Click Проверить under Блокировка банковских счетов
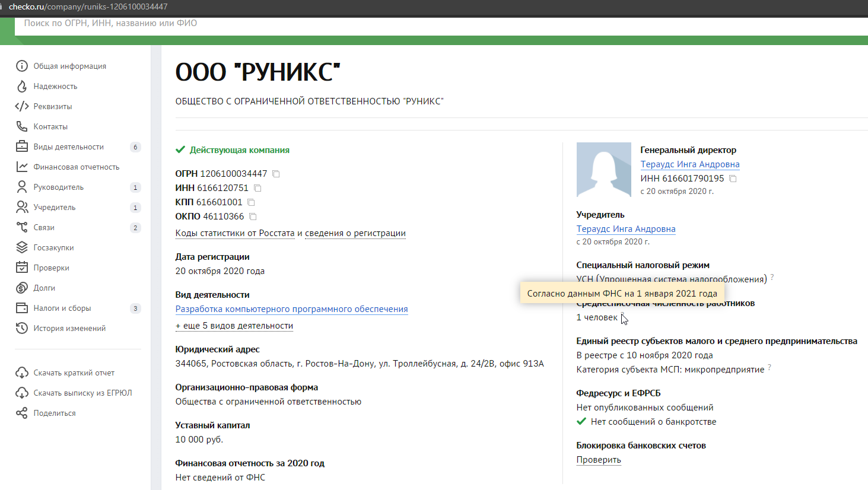This screenshot has width=868, height=490. (x=599, y=460)
